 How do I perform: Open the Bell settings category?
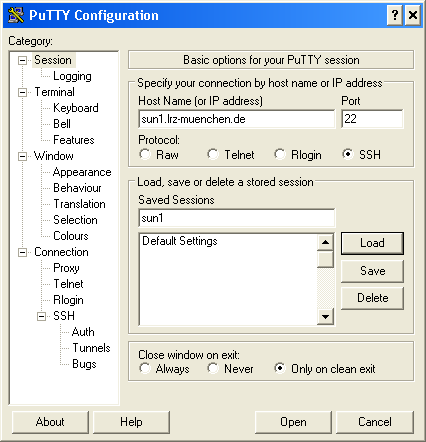click(x=62, y=124)
